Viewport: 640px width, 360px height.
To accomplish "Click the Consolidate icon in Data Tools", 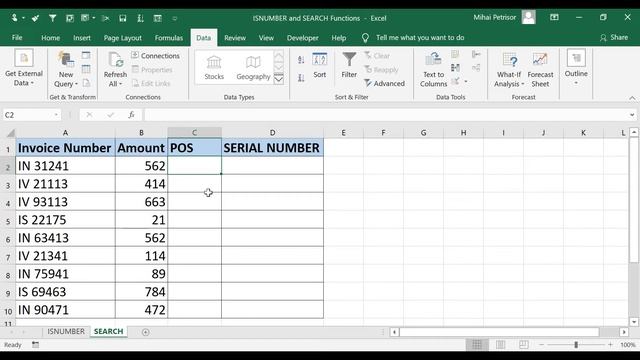I will [x=476, y=54].
